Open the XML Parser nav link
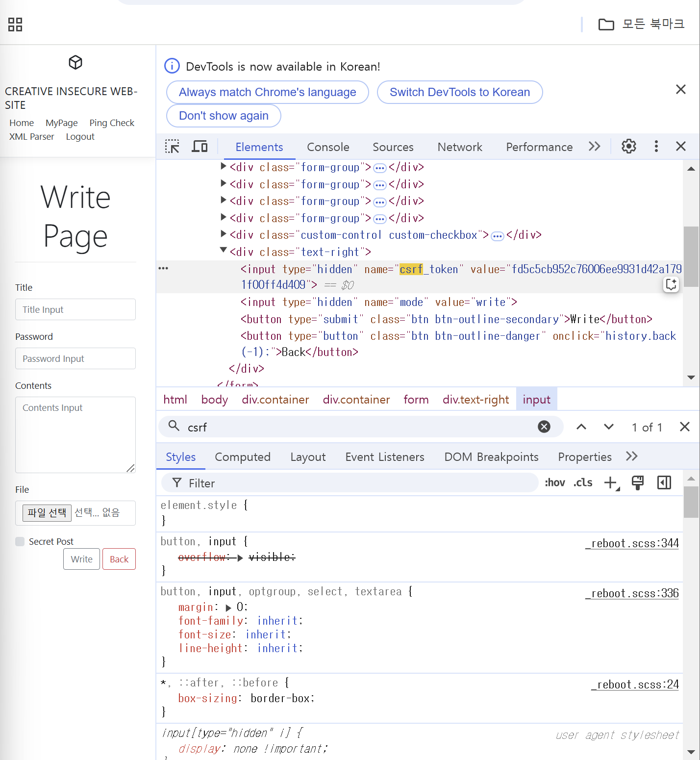 tap(32, 136)
